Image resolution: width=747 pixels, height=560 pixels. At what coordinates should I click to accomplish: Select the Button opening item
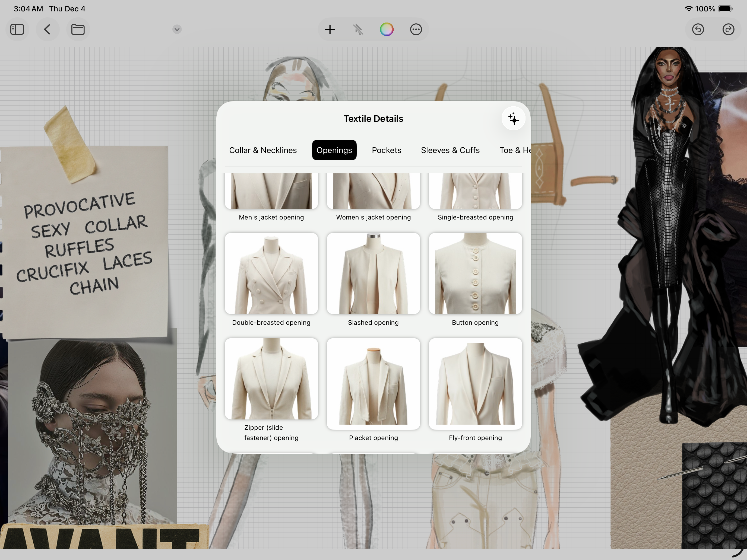pyautogui.click(x=475, y=273)
